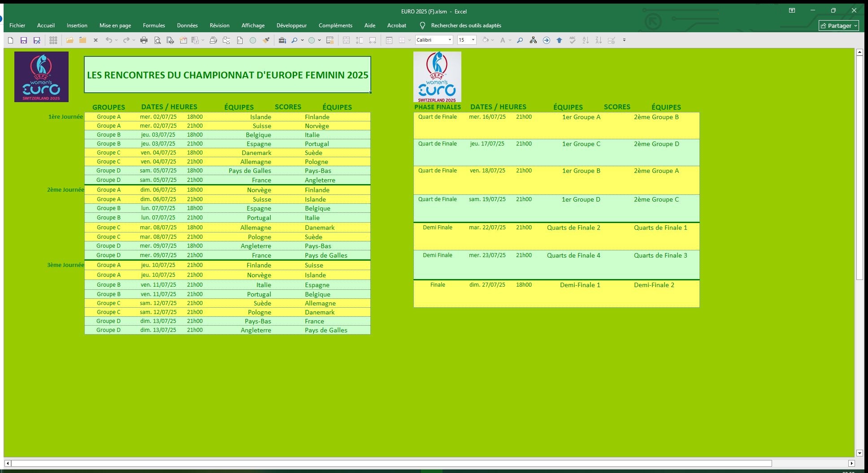Click the Open folder icon
This screenshot has height=473, width=868.
click(69, 40)
